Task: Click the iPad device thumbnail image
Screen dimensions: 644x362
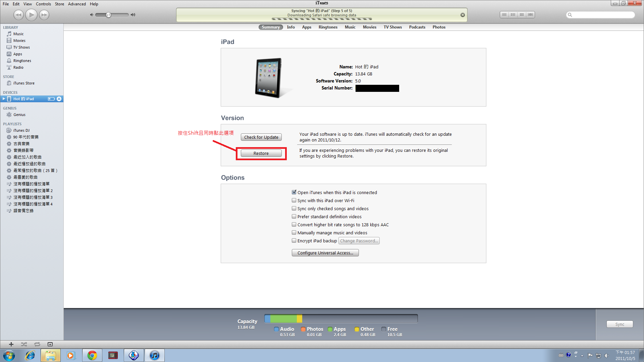Action: tap(269, 78)
